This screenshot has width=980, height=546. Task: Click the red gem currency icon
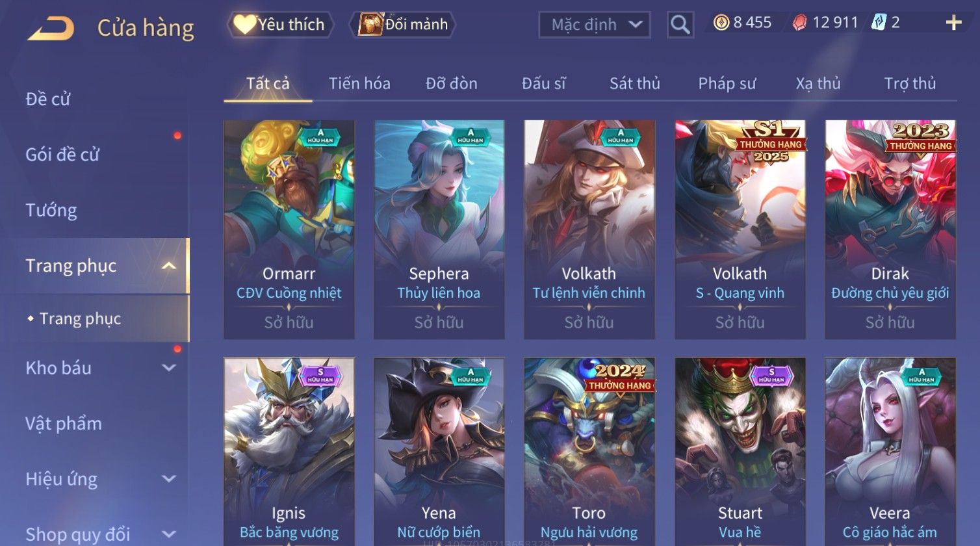799,23
